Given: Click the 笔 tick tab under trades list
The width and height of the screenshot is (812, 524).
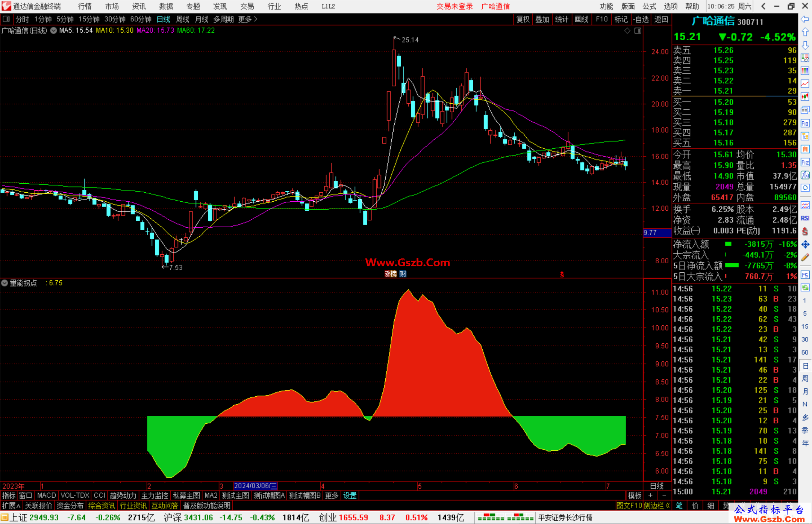Looking at the screenshot, I should [679, 506].
